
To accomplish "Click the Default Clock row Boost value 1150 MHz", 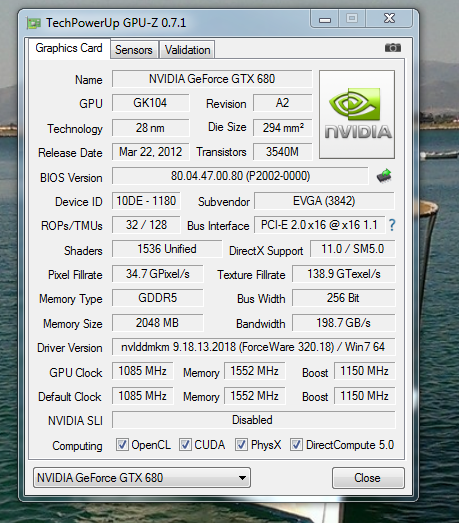I will click(x=365, y=396).
